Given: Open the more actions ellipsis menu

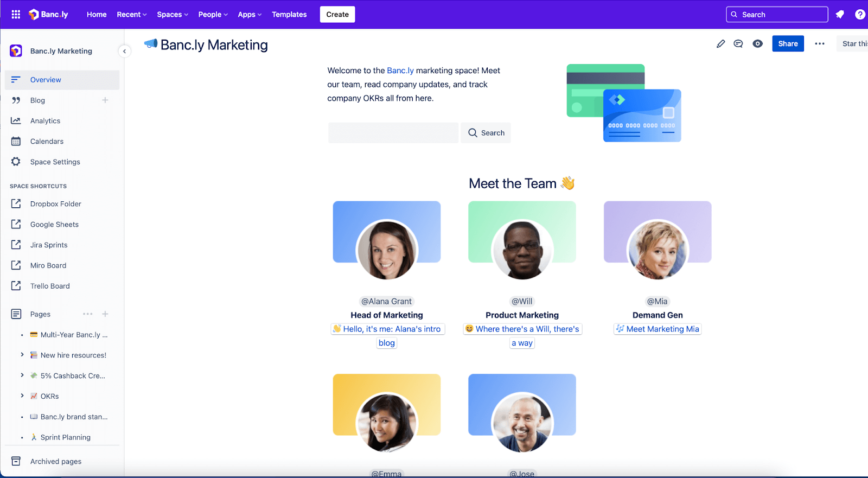Looking at the screenshot, I should (x=820, y=44).
